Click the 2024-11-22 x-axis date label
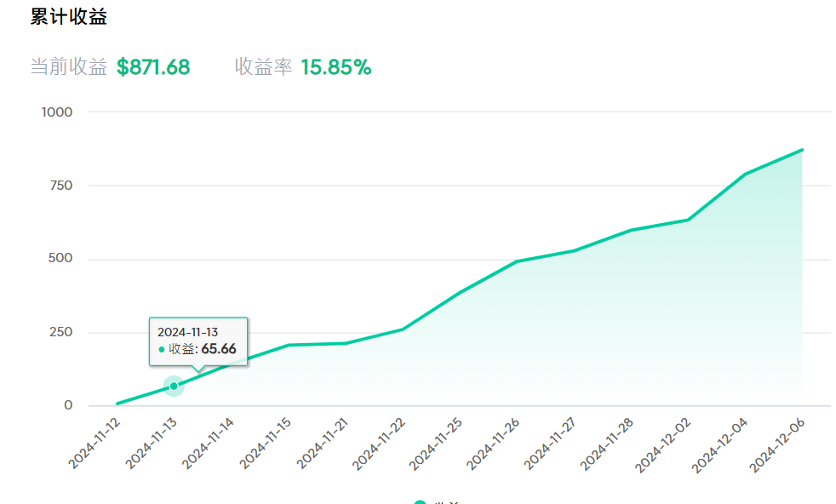 click(x=380, y=443)
